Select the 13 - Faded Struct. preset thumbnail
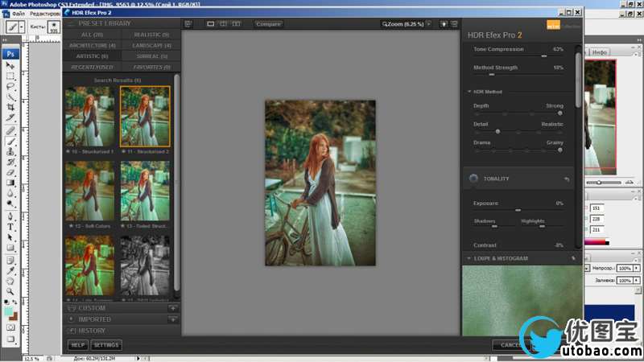 click(x=145, y=191)
